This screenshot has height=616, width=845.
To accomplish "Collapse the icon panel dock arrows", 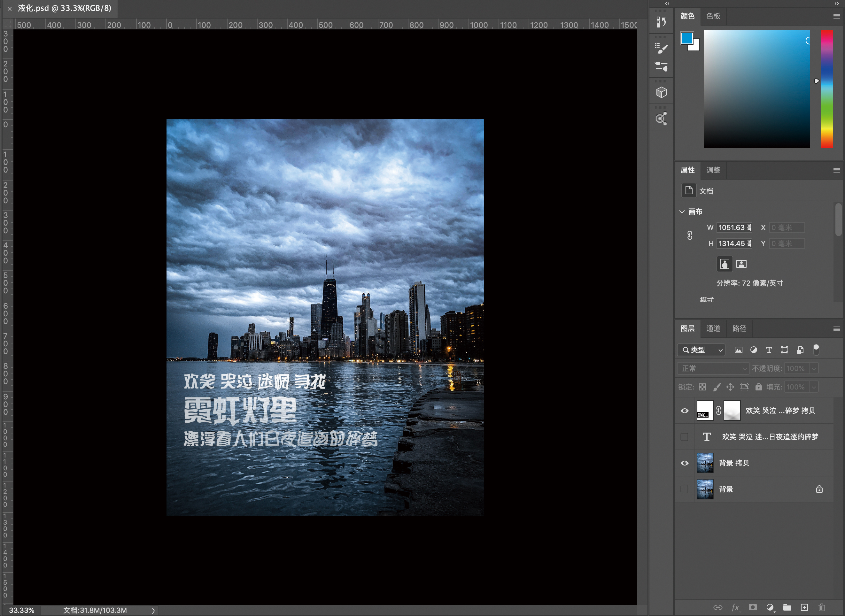I will pyautogui.click(x=667, y=4).
